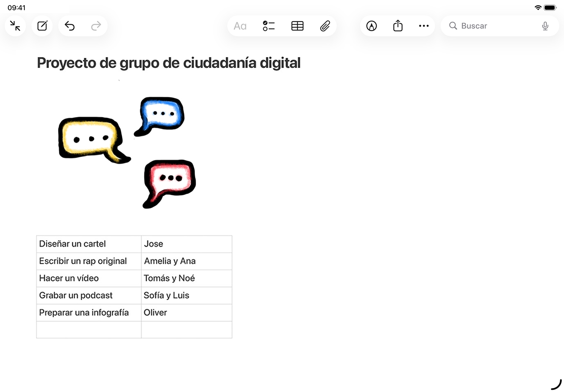The width and height of the screenshot is (564, 392).
Task: Open the Aa text format options
Action: [x=240, y=26]
